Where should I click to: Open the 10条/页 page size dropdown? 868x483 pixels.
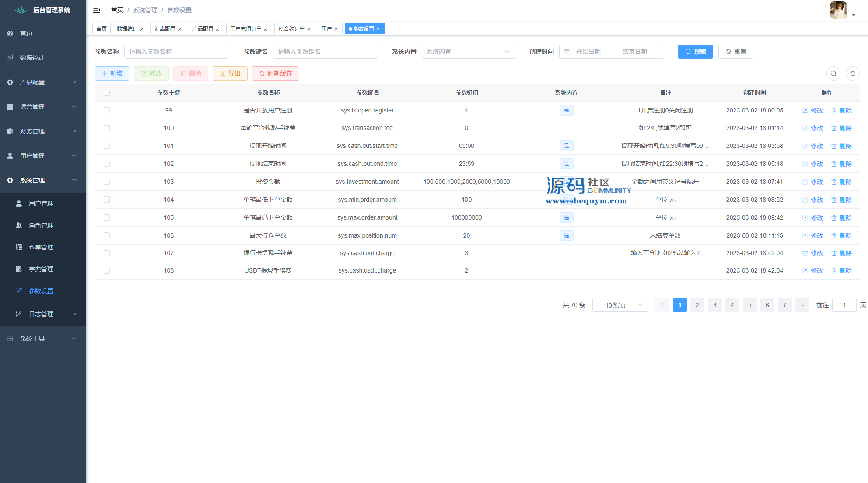[620, 305]
